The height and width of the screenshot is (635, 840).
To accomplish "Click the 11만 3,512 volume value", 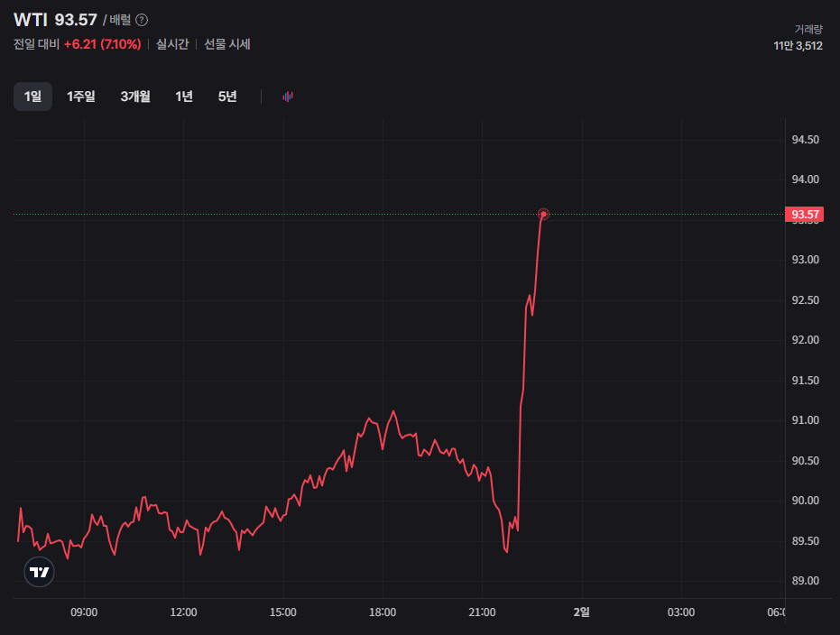I will tap(798, 46).
